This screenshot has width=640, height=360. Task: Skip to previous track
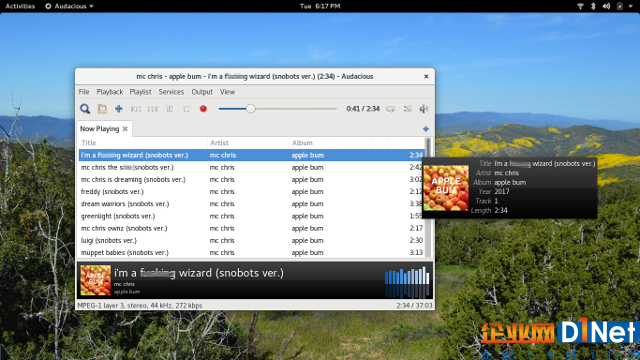point(136,109)
